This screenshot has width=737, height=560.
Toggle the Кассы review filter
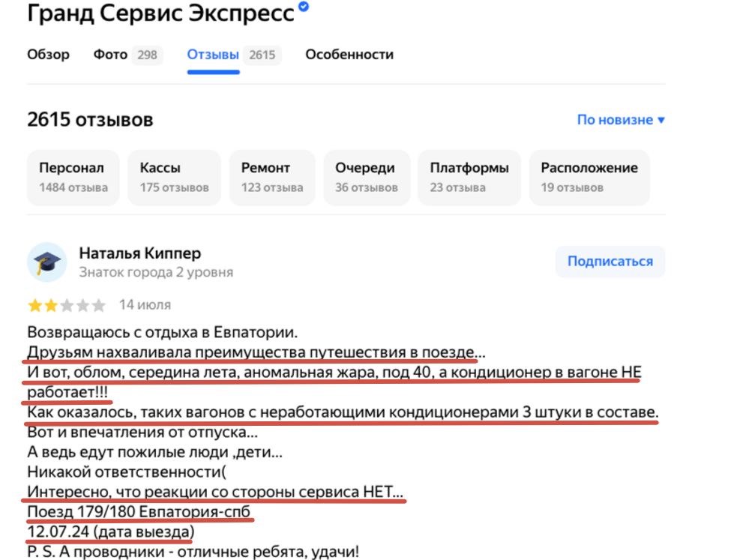[x=174, y=177]
